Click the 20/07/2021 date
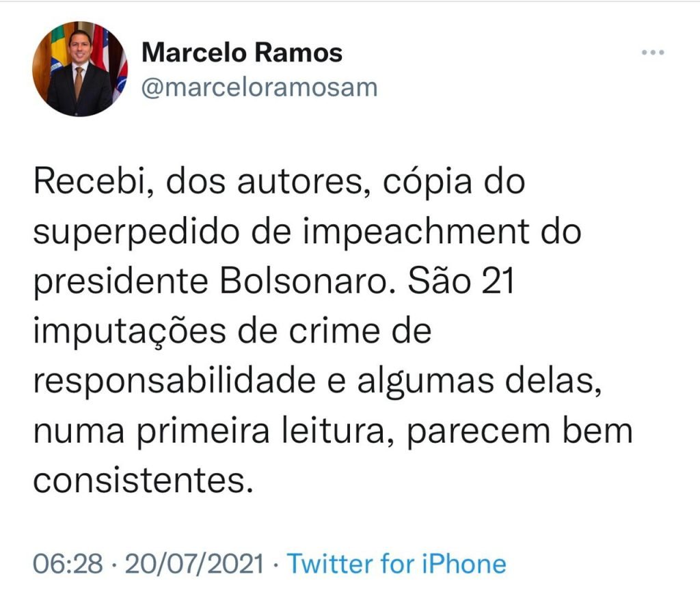The height and width of the screenshot is (596, 700). [x=195, y=563]
